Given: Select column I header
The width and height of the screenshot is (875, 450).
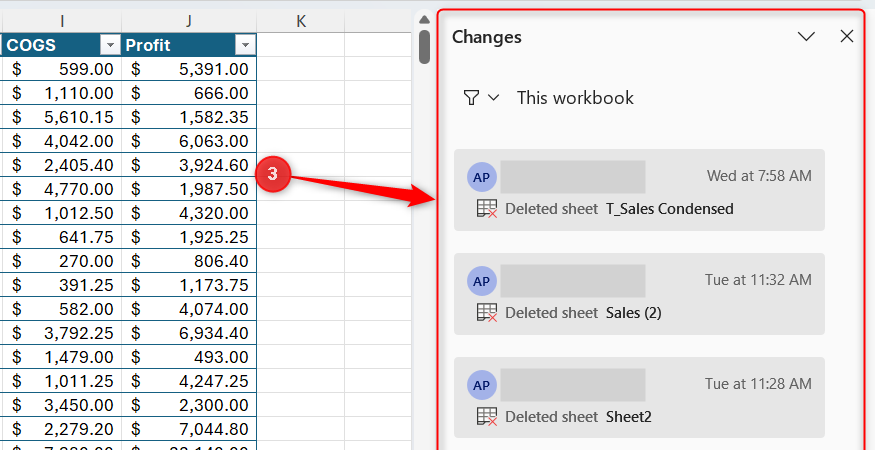Looking at the screenshot, I should coord(61,21).
